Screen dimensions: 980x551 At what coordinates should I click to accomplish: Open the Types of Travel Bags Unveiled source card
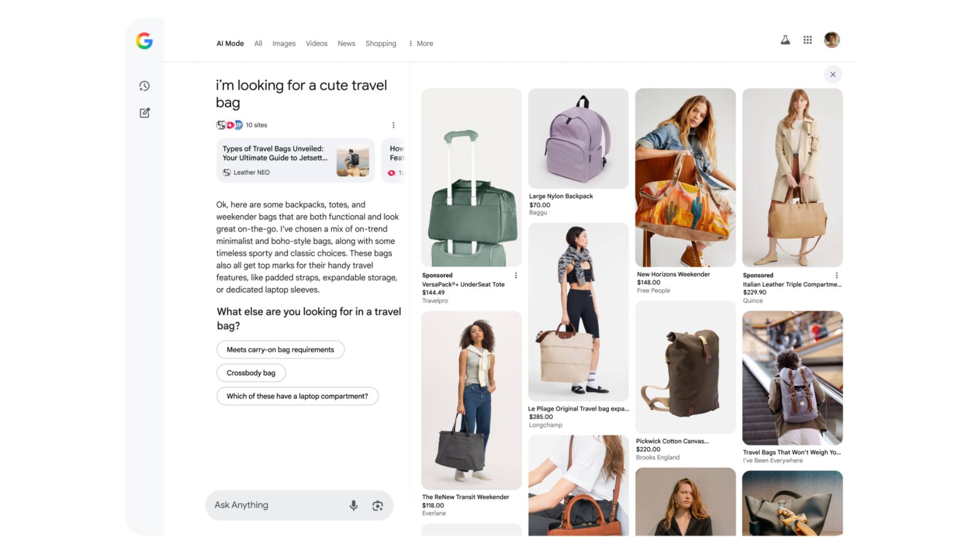click(295, 160)
